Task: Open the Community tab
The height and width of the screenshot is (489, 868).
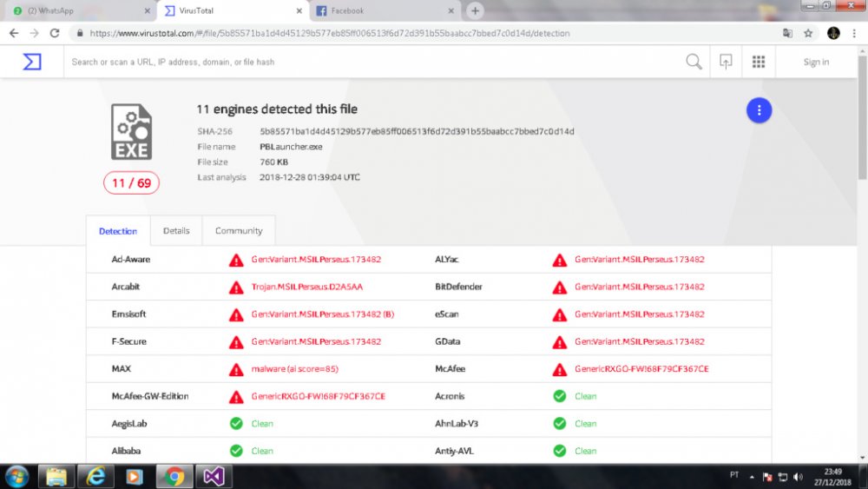Action: [x=239, y=230]
